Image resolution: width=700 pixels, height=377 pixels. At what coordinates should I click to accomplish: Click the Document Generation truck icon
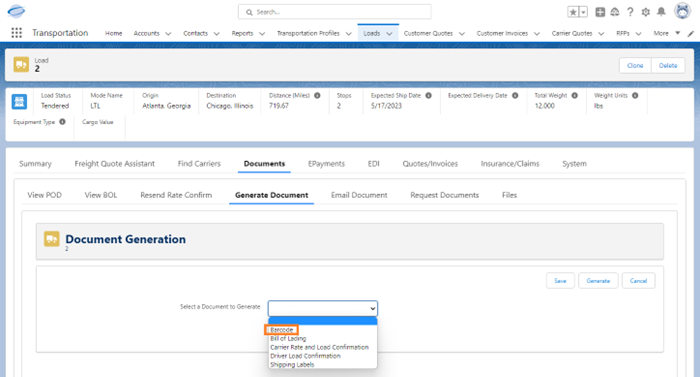(51, 239)
